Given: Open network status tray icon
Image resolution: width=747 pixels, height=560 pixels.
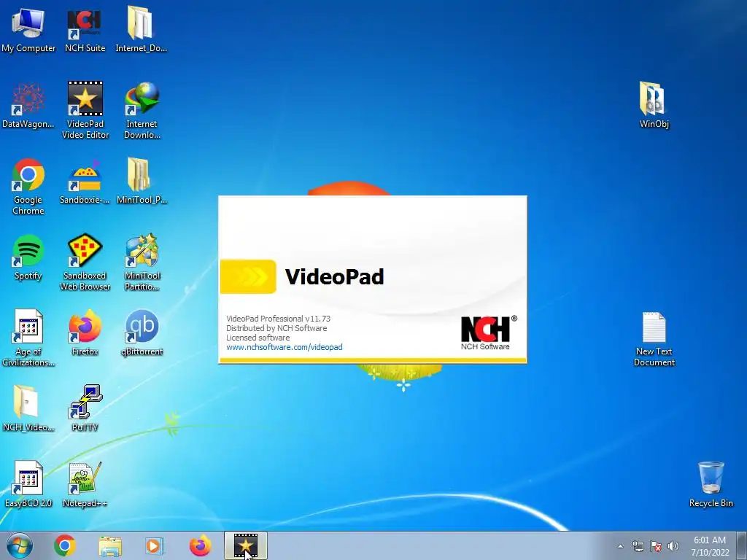Looking at the screenshot, I should (x=638, y=546).
